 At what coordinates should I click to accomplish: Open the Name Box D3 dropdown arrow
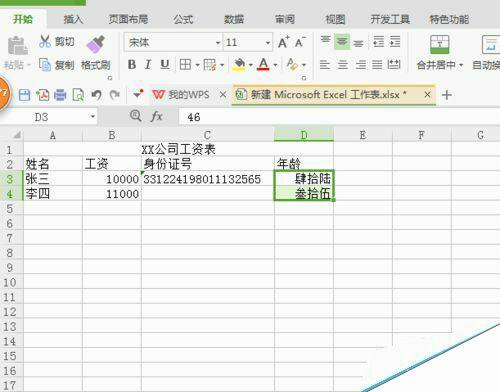(x=93, y=117)
